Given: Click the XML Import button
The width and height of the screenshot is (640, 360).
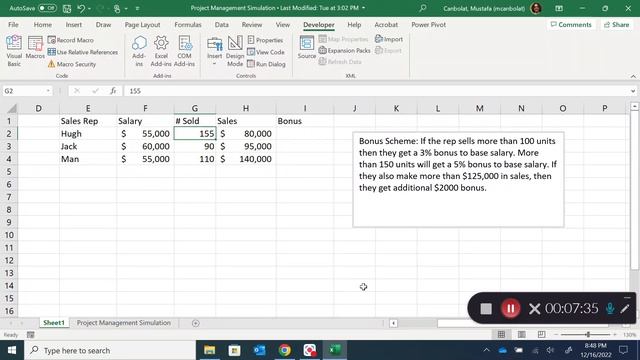Looking at the screenshot, I should tap(389, 39).
